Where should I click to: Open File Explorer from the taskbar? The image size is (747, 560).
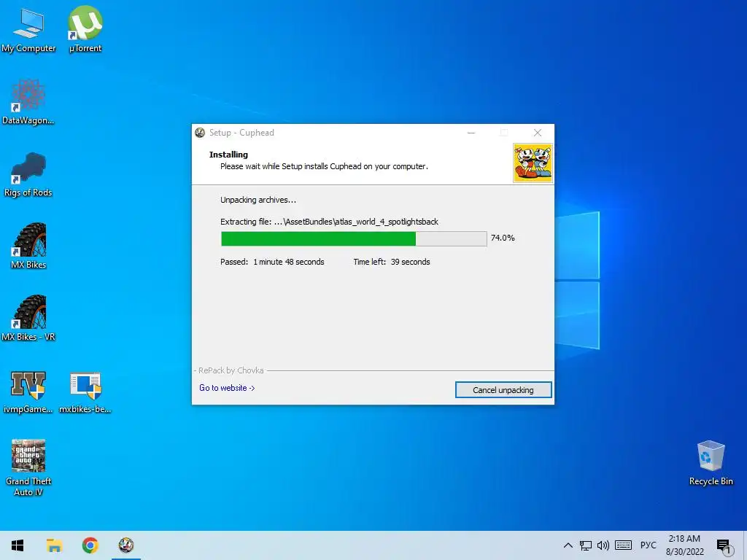coord(54,545)
